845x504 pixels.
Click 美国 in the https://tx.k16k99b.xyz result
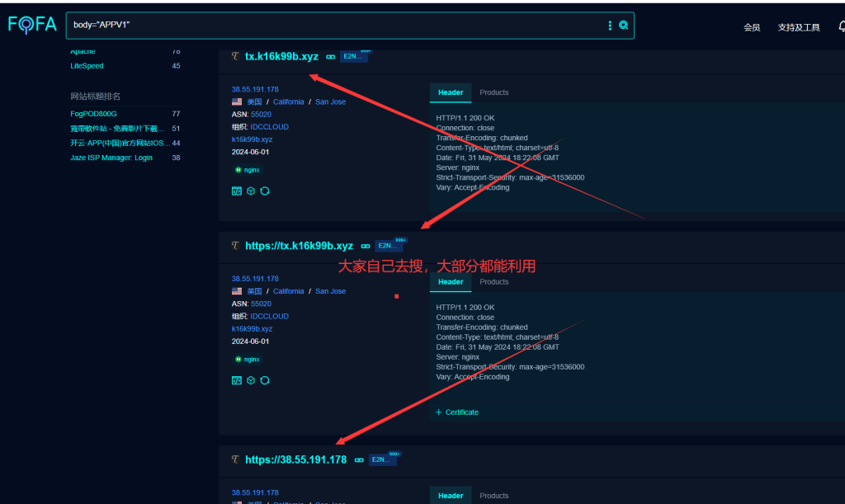click(254, 291)
